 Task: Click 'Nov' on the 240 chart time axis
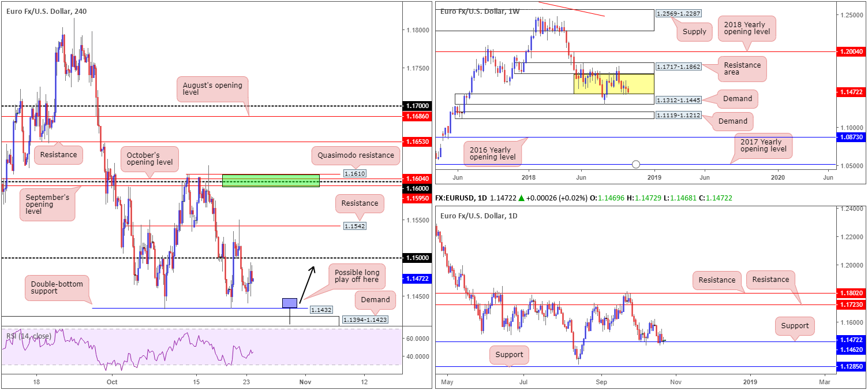(305, 382)
